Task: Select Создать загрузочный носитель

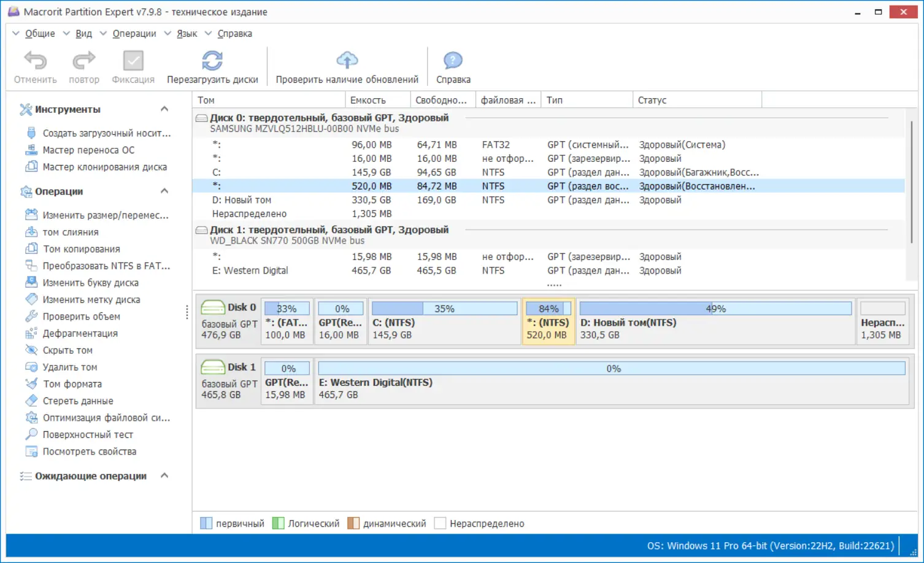Action: pyautogui.click(x=107, y=132)
